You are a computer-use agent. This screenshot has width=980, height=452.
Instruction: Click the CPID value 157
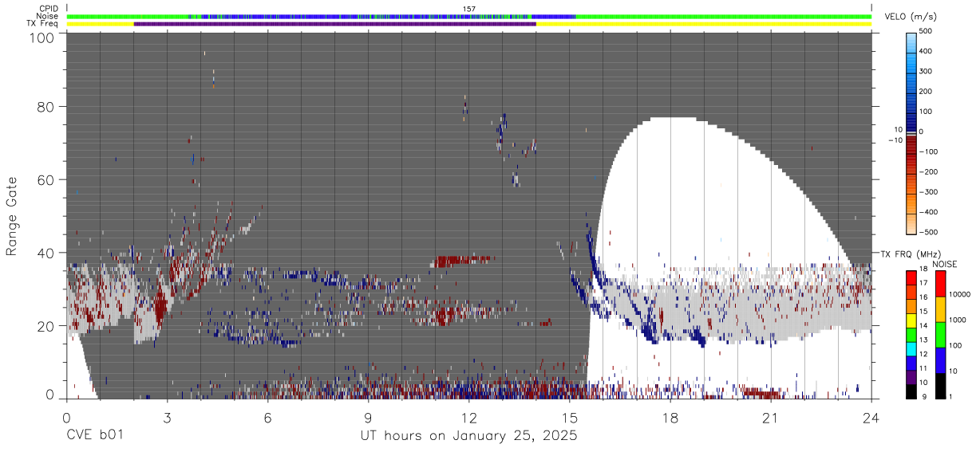pyautogui.click(x=469, y=9)
